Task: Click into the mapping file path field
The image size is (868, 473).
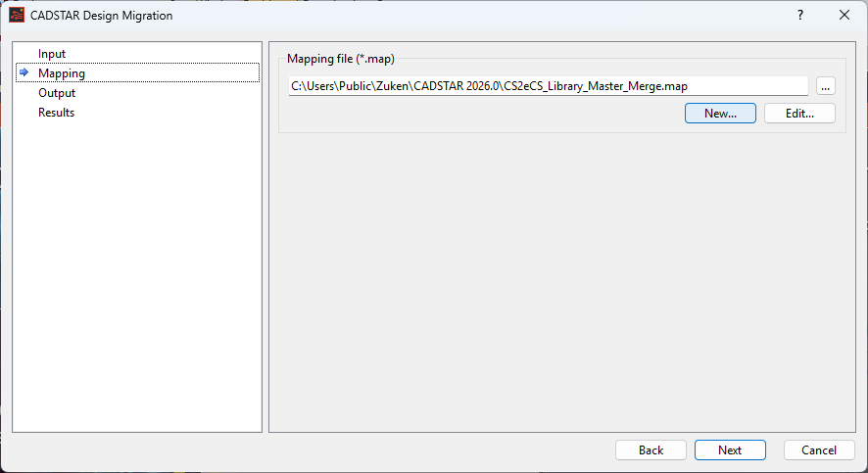Action: (548, 86)
